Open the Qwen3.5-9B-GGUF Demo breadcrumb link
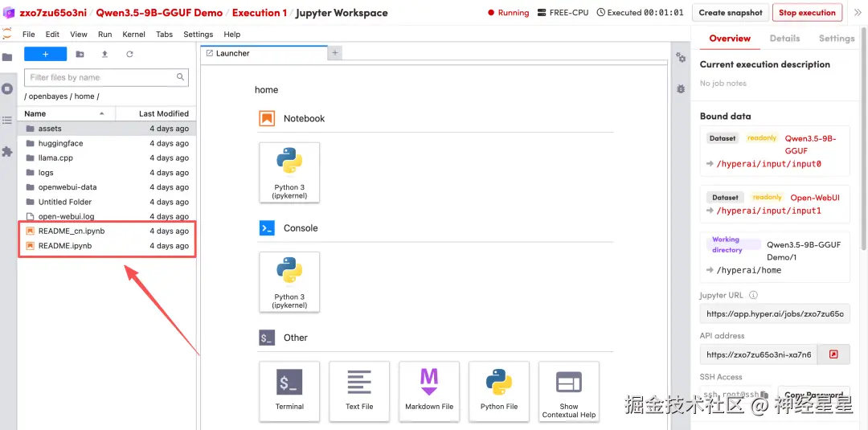This screenshot has height=430, width=868. [159, 13]
